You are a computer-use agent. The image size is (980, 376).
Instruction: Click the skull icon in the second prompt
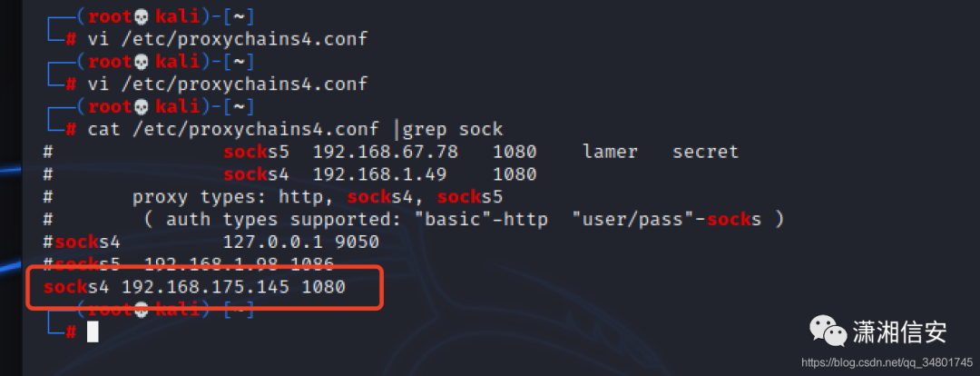pos(142,62)
